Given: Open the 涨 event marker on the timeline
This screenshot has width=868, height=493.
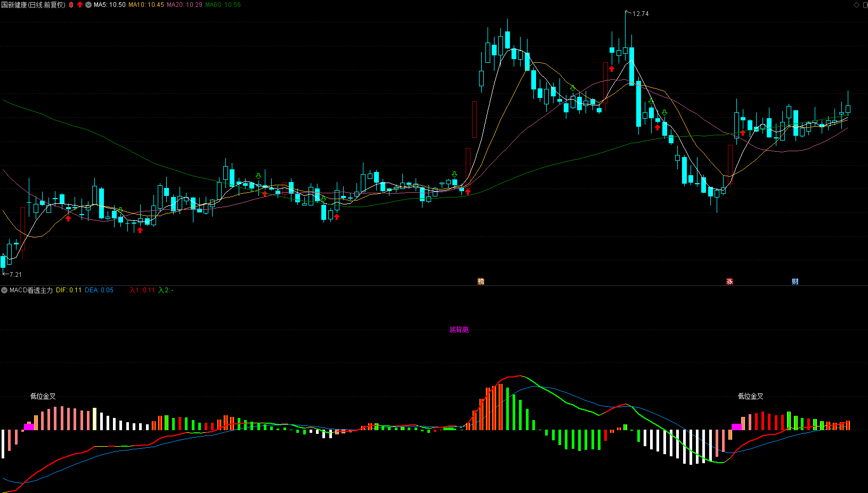Looking at the screenshot, I should (730, 282).
